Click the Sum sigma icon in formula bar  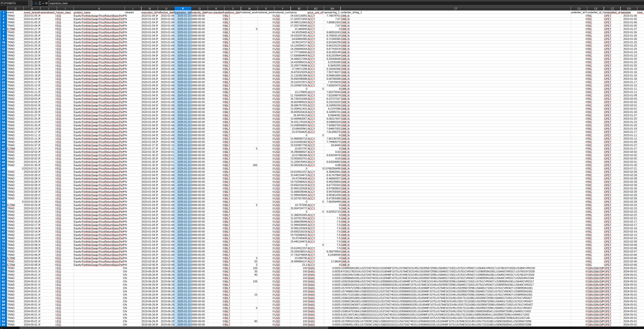(40, 3)
